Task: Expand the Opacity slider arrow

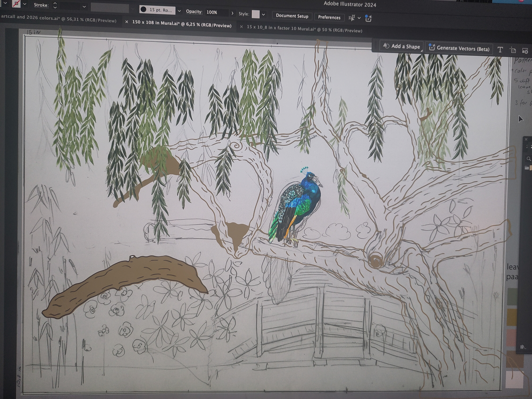Action: click(x=232, y=13)
